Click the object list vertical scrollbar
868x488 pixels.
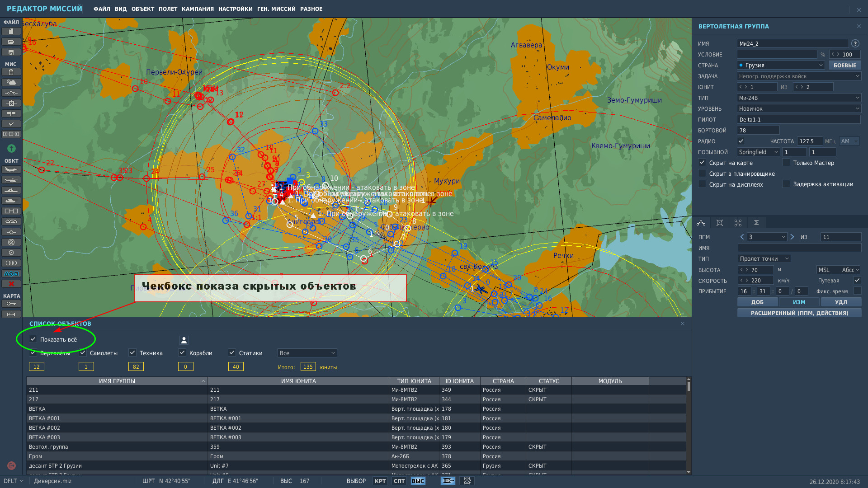689,426
